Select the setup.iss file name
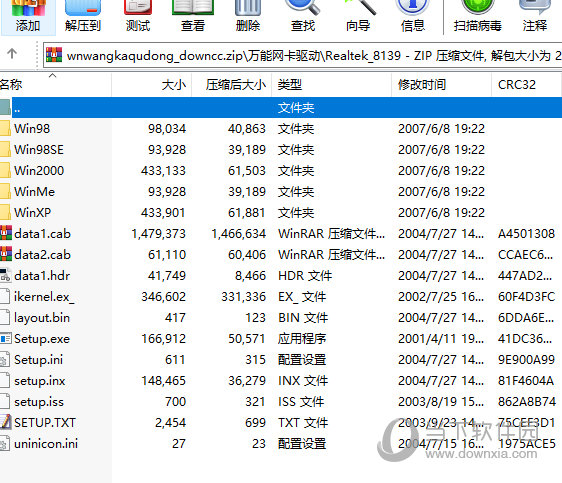The image size is (562, 483). [39, 402]
